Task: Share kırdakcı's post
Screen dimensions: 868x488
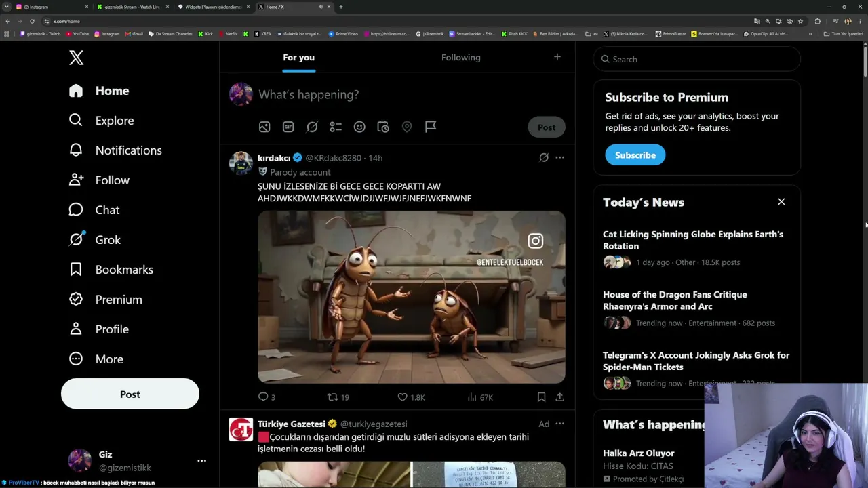Action: pos(559,397)
